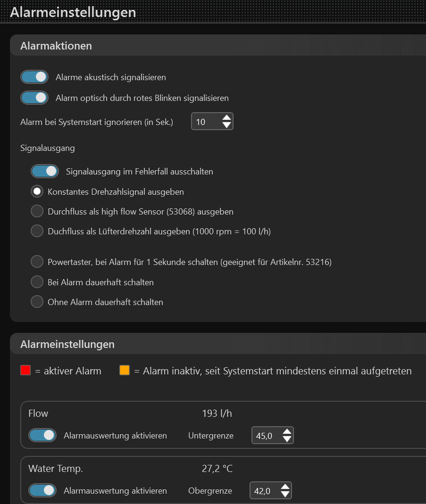Viewport: 426px width, 504px height.
Task: Turn off Signalausgang im Fehlerfall ausschalten
Action: (x=45, y=171)
